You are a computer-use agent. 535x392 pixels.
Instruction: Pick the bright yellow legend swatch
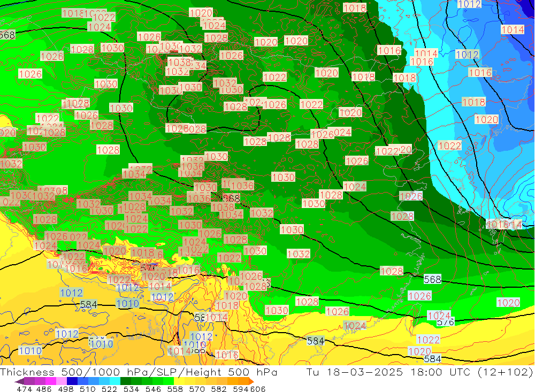pos(179,381)
